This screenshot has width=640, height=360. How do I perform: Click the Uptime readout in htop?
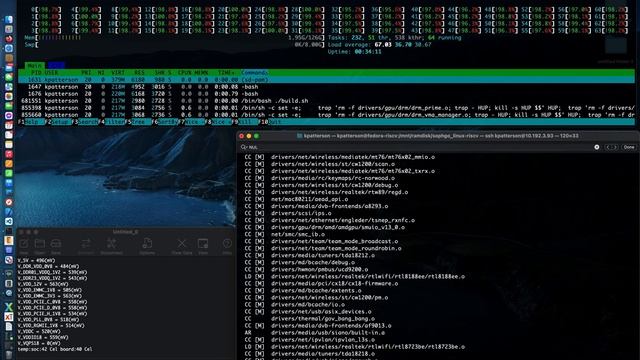click(x=354, y=52)
